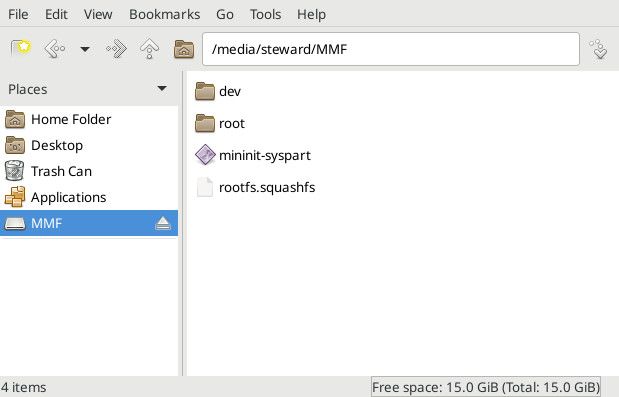Go back with the left arrow icon
The height and width of the screenshot is (397, 619).
(x=55, y=49)
